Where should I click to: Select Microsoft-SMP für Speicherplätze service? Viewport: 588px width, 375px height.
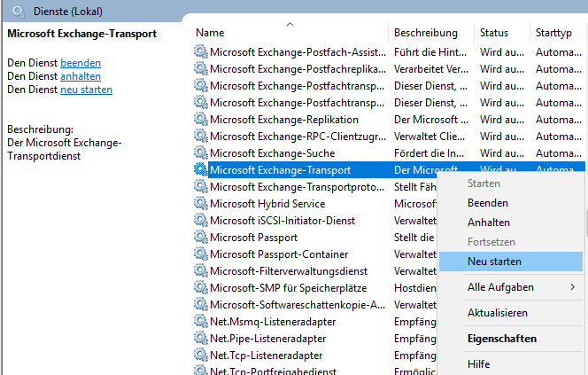(289, 288)
